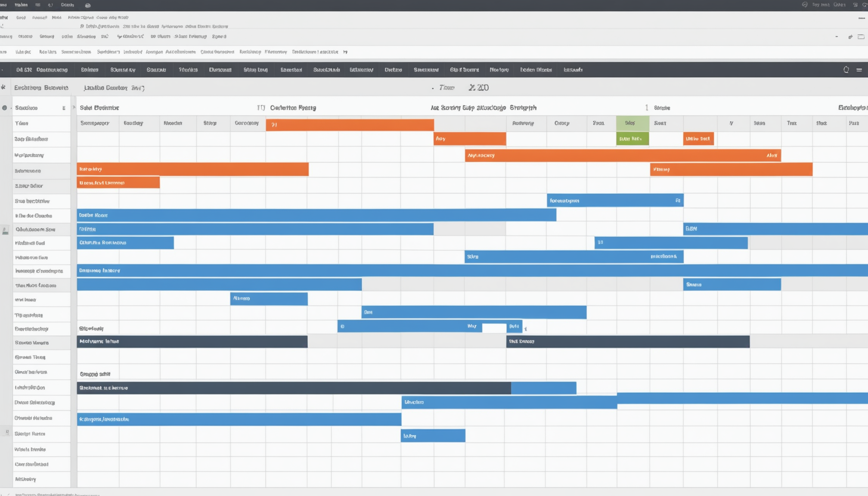The height and width of the screenshot is (496, 868).
Task: Click the cloud-shaped icon in the top dark bar
Action: (88, 5)
